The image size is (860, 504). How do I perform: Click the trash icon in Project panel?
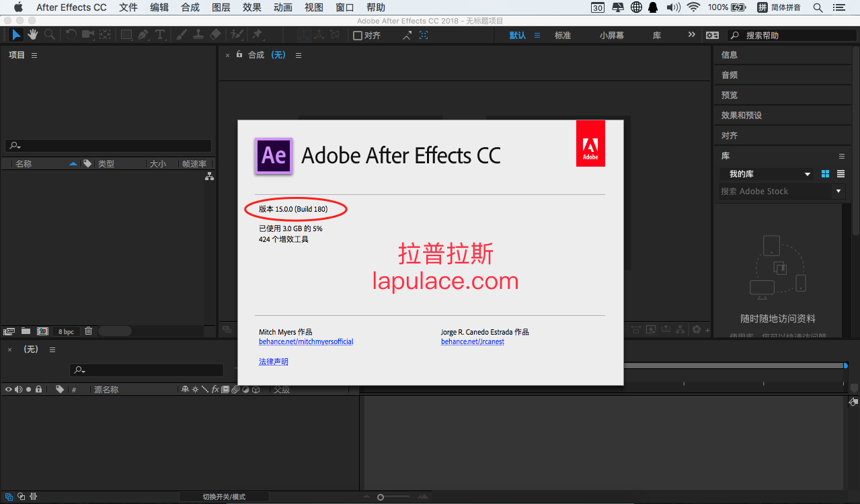click(88, 331)
